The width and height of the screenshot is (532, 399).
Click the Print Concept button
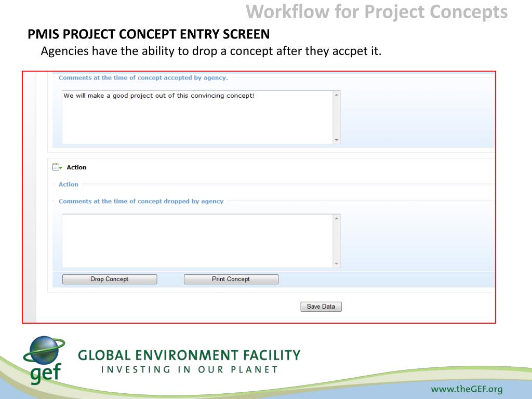(231, 279)
